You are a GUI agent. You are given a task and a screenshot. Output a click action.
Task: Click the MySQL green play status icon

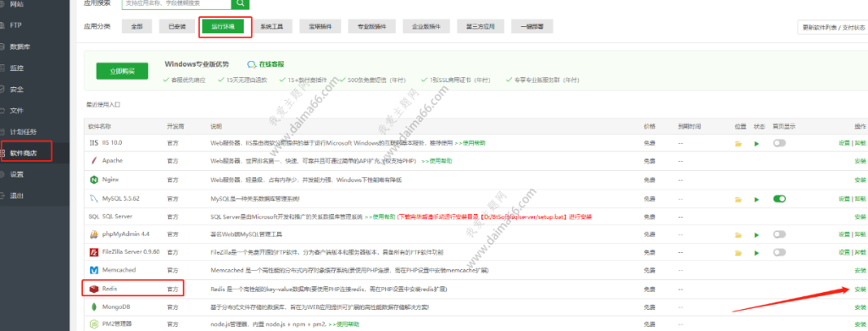tap(757, 199)
